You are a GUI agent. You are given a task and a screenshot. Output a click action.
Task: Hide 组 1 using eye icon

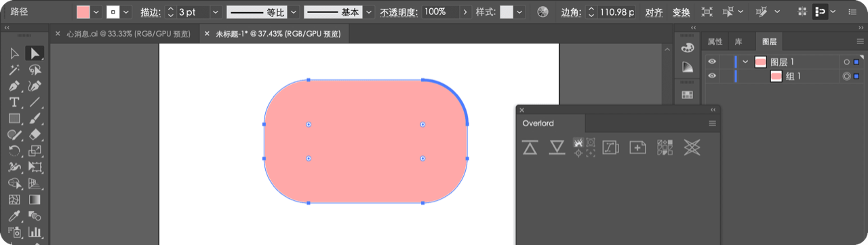pyautogui.click(x=712, y=76)
